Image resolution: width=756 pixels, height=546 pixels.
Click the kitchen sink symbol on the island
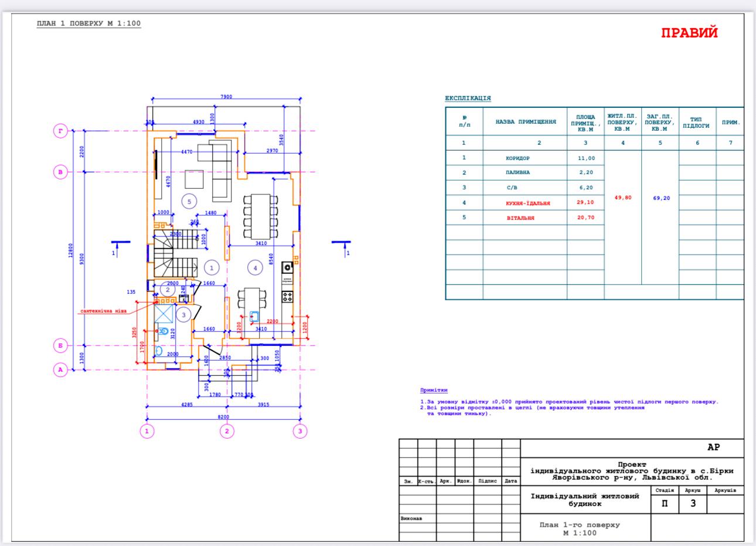(x=254, y=317)
